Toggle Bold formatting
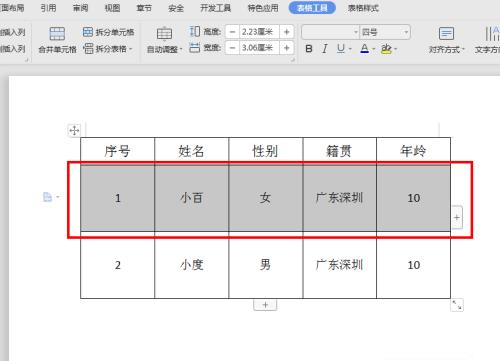 (x=309, y=49)
